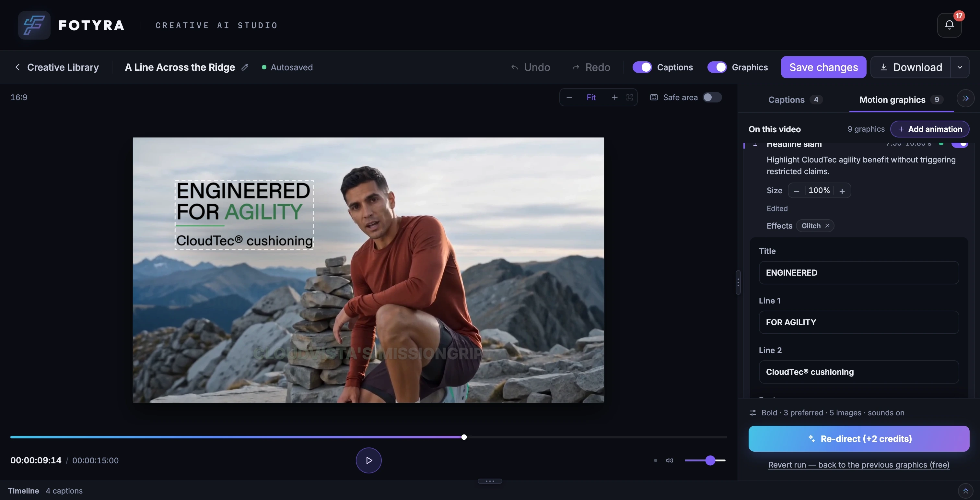The image size is (980, 500).
Task: Click Save changes button
Action: (x=823, y=67)
